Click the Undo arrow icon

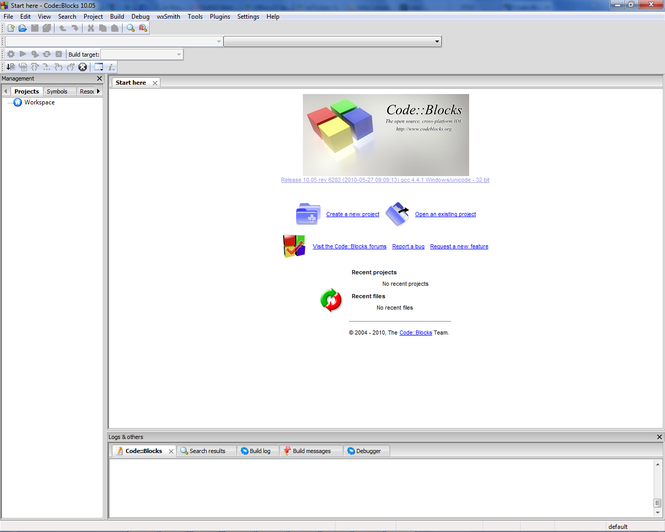63,28
